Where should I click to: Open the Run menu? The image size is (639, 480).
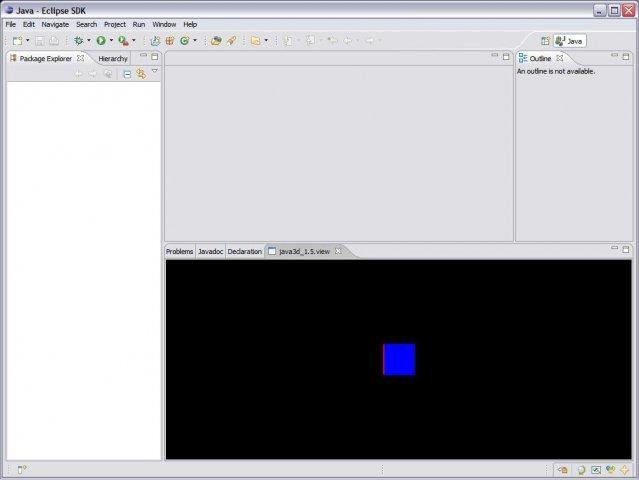(x=139, y=24)
